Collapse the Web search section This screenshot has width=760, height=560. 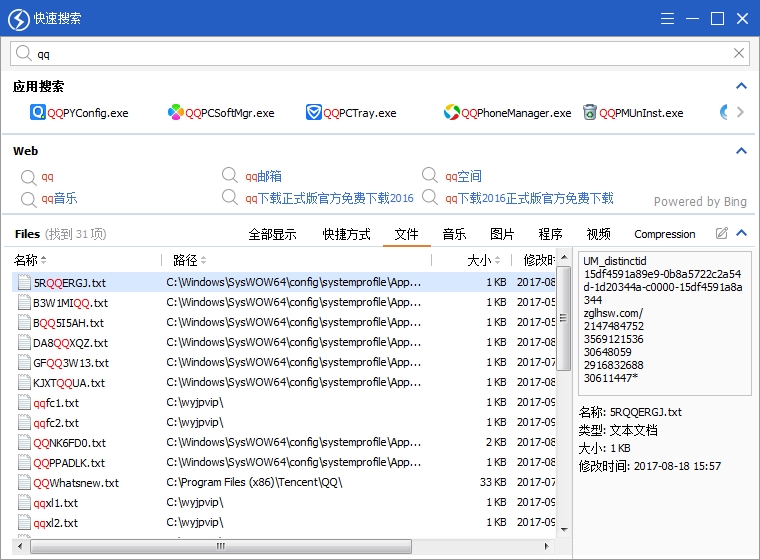741,151
